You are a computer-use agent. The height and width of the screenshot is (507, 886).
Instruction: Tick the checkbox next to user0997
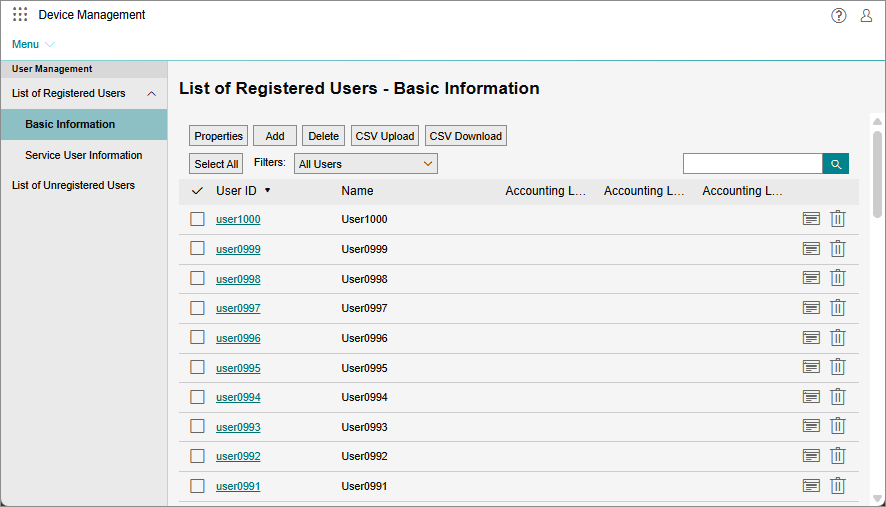tap(198, 308)
